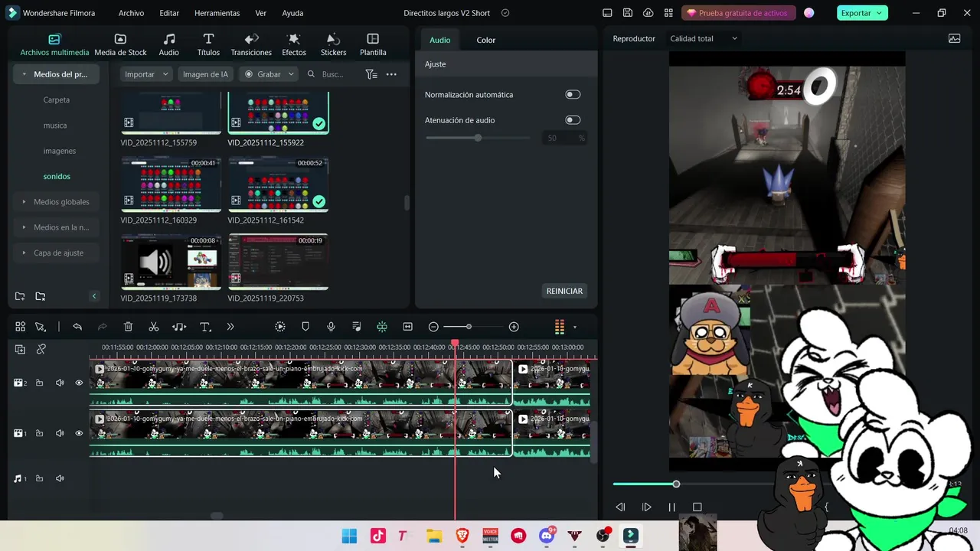980x551 pixels.
Task: Click the delete trash icon
Action: coord(128,327)
